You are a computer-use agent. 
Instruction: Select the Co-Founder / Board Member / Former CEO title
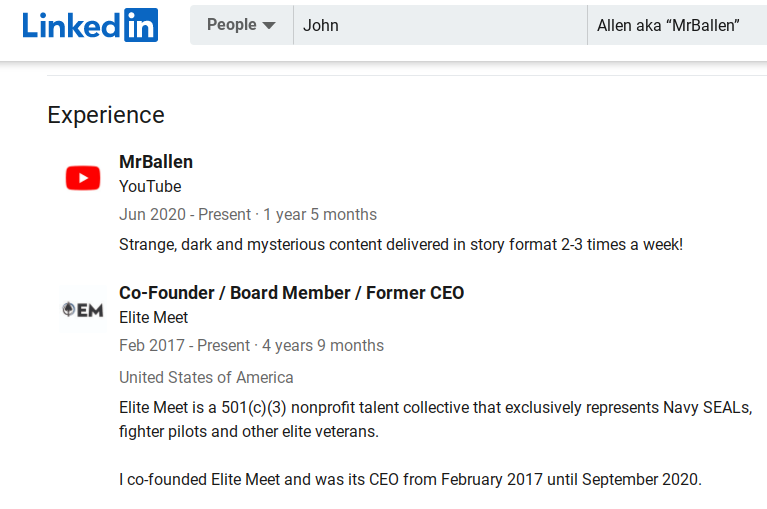pos(292,293)
